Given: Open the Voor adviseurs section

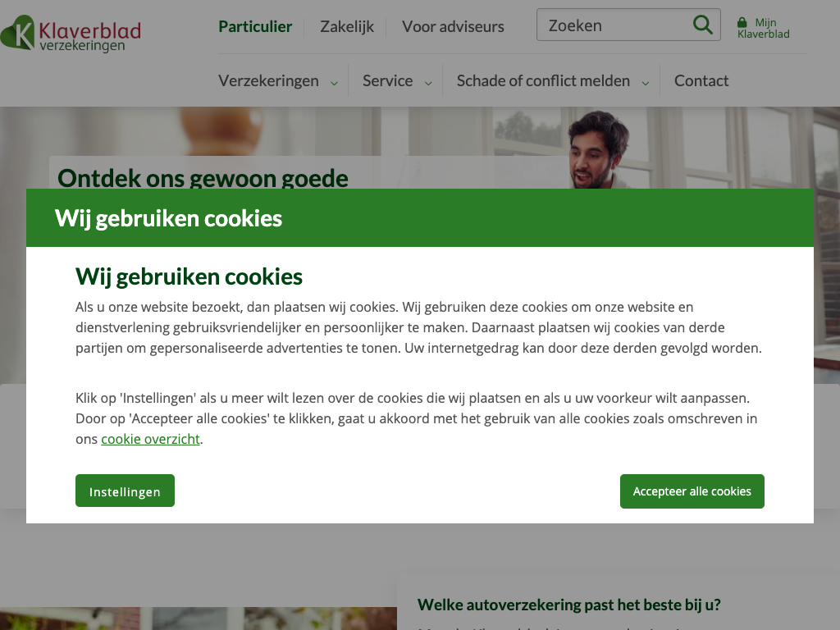Looking at the screenshot, I should (x=453, y=27).
